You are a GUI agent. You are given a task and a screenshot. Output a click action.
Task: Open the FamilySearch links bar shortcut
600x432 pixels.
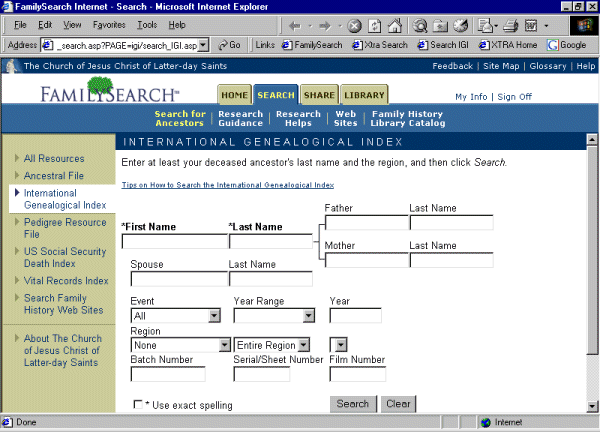[312, 45]
